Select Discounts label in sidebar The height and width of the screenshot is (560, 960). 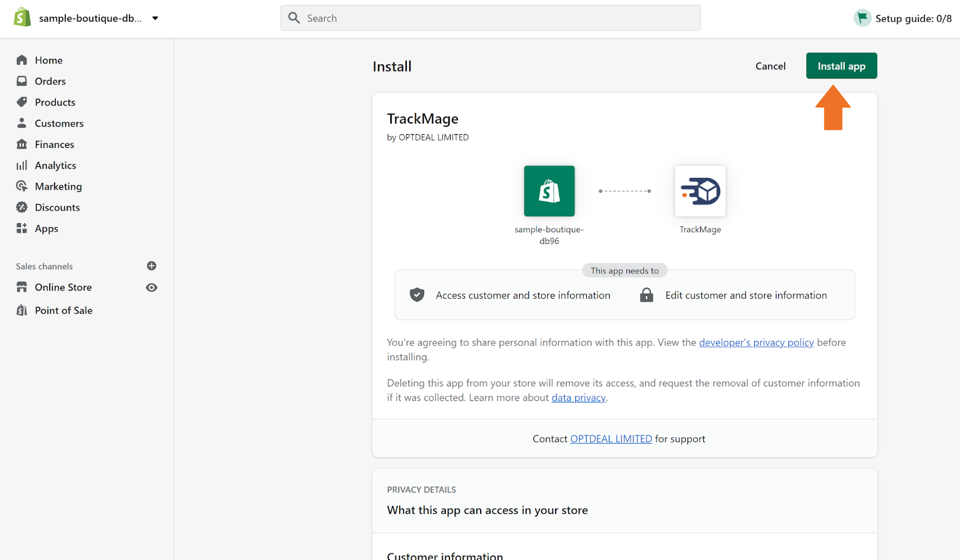tap(58, 207)
